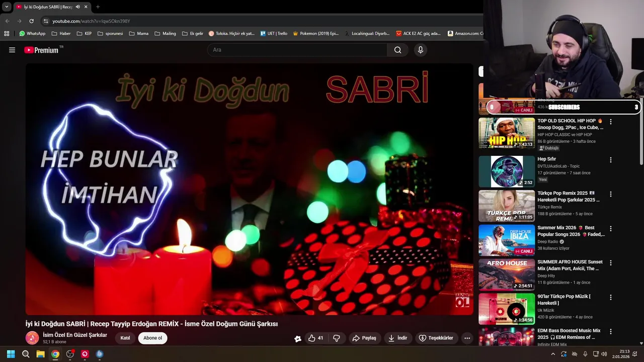
Task: Mute the tab via speaker icon
Action: tap(77, 7)
